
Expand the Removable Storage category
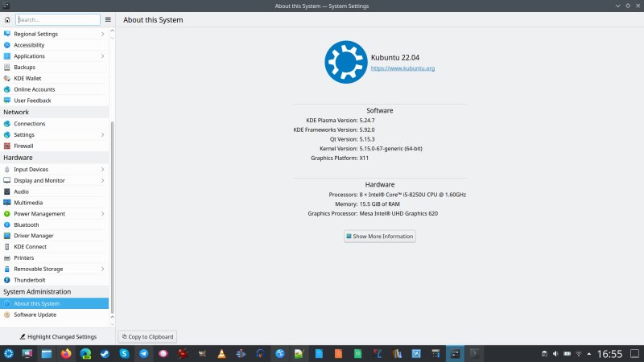point(54,269)
